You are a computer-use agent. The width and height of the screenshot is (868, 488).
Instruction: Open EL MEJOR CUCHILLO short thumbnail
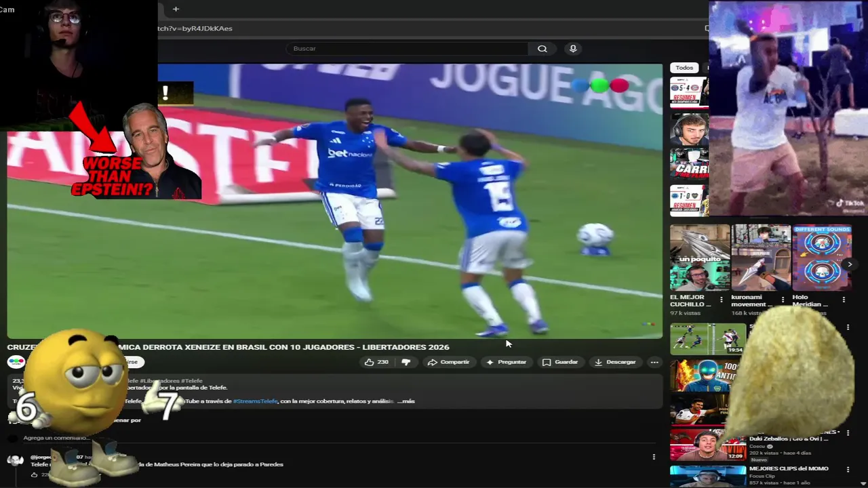700,258
